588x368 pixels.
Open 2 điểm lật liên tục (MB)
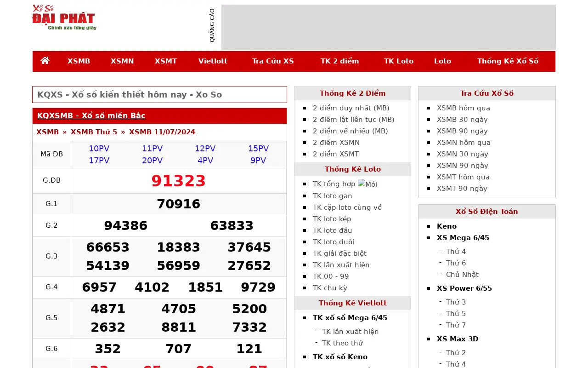pos(354,120)
